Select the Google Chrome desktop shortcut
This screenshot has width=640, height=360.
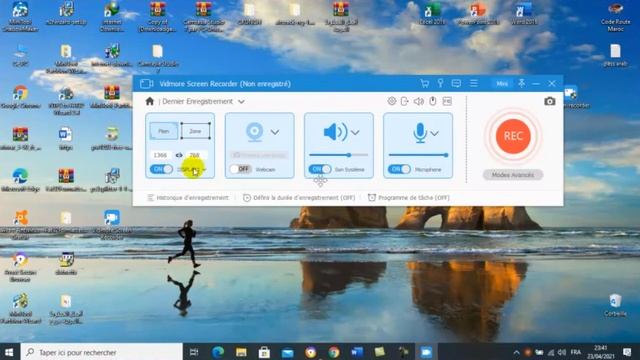point(20,97)
